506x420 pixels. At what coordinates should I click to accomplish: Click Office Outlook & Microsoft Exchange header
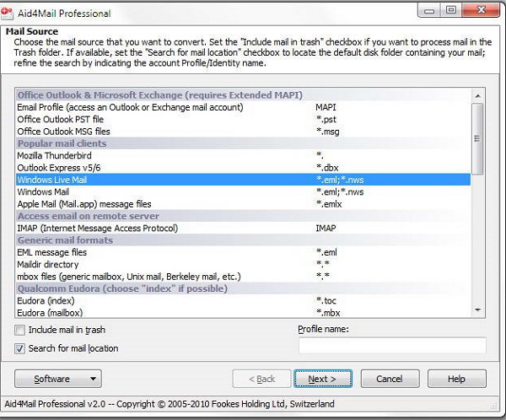[x=244, y=95]
